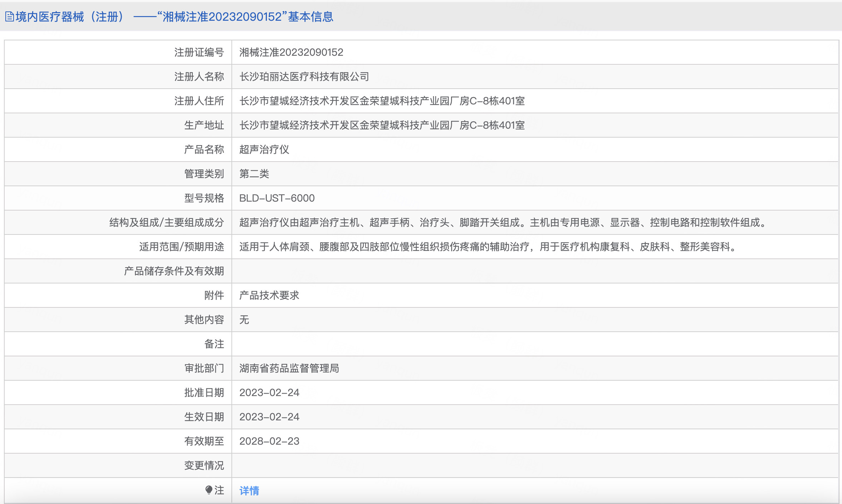Click the address value in the 生产地址 row
This screenshot has width=842, height=504.
coord(382,125)
